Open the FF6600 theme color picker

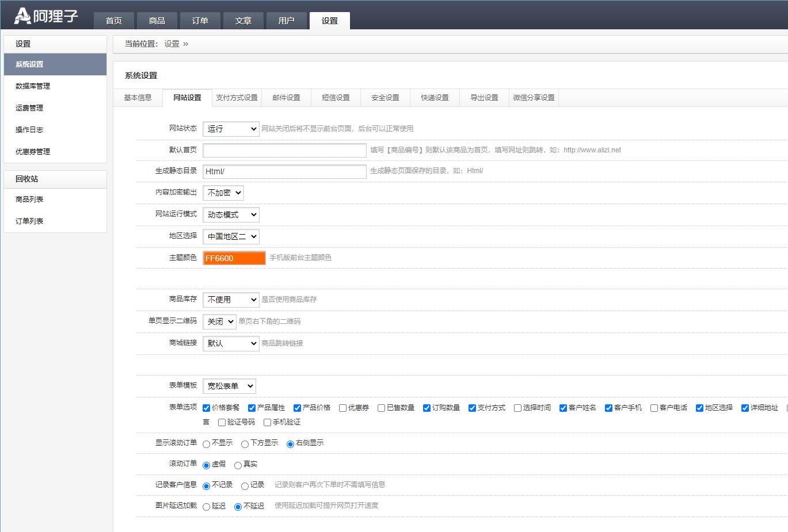pos(234,258)
